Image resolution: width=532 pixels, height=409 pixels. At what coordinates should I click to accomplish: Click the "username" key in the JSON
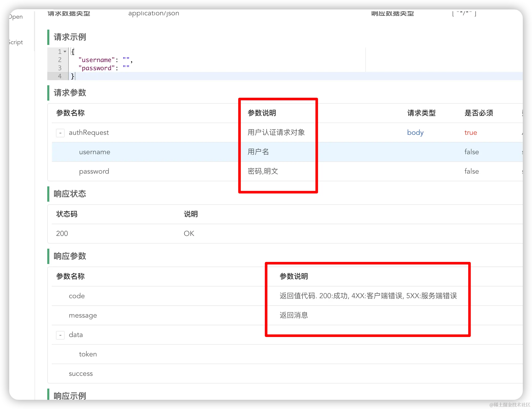pos(96,60)
